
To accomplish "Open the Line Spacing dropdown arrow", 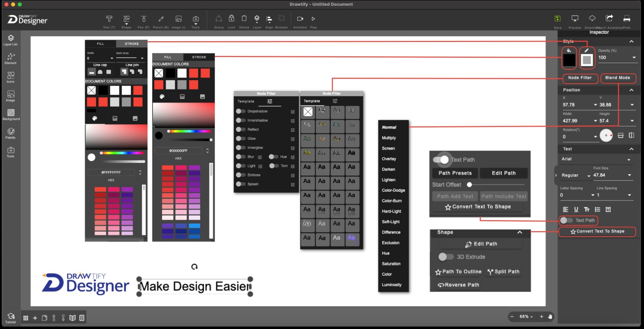I will pos(629,195).
